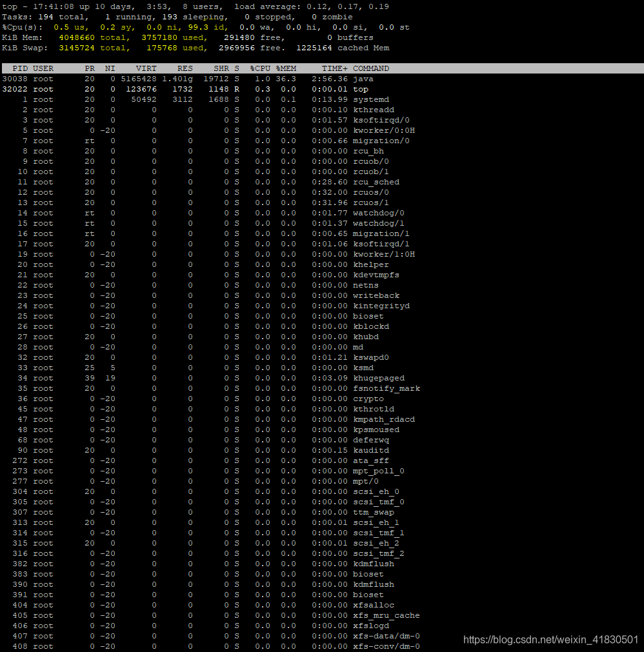Click the USER column header
Screen dimensions: 644x652
(43, 68)
